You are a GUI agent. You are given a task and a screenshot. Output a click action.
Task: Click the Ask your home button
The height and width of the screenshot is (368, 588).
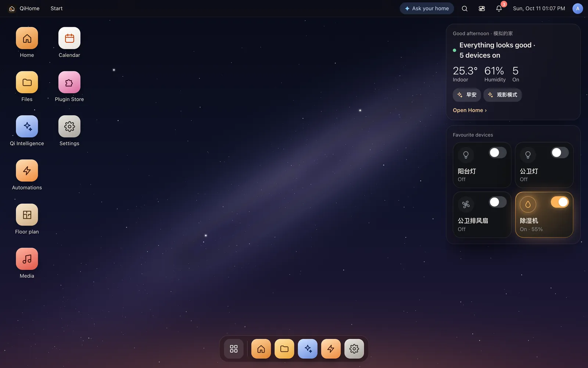click(427, 8)
